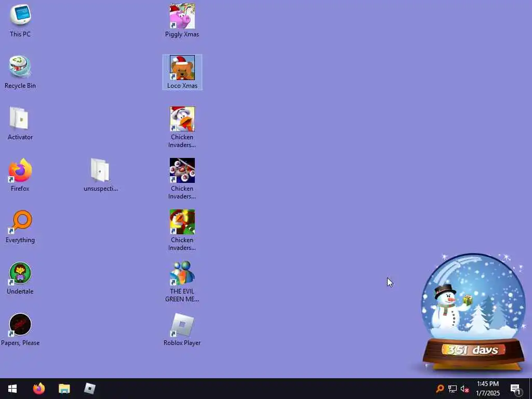The height and width of the screenshot is (399, 532).
Task: Select THE EVIL GREEN ME... shortcut
Action: pos(182,282)
